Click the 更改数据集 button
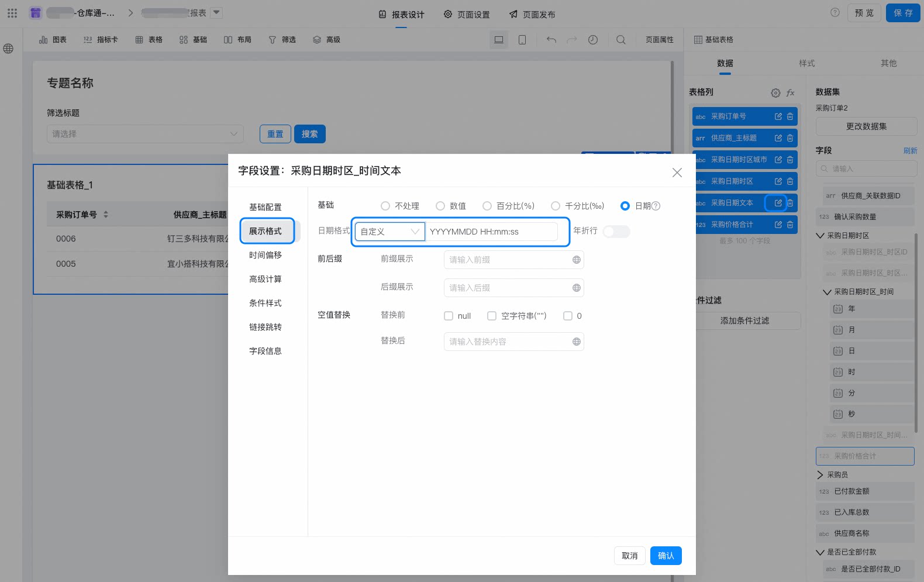 pos(867,126)
